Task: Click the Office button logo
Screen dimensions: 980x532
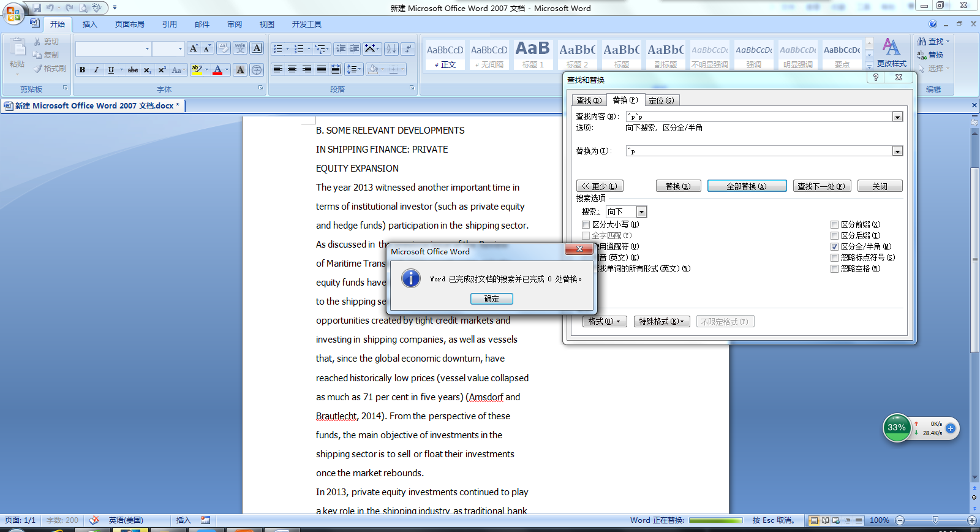Action: pos(13,13)
